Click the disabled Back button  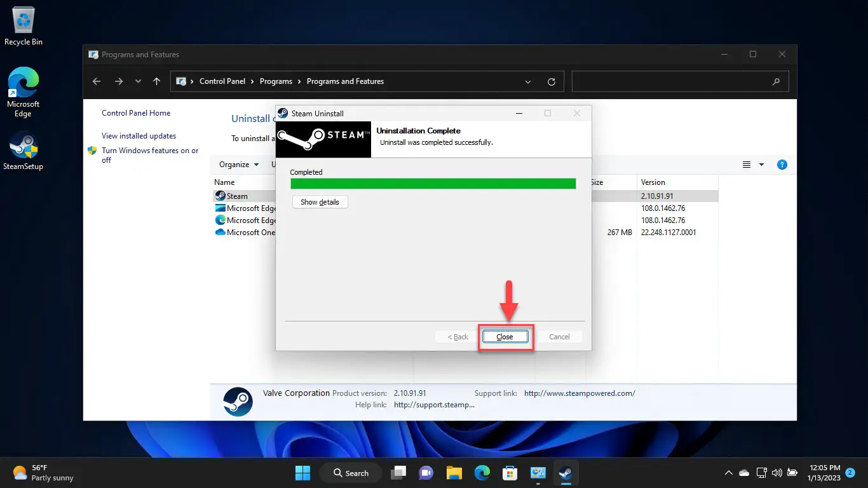click(458, 337)
